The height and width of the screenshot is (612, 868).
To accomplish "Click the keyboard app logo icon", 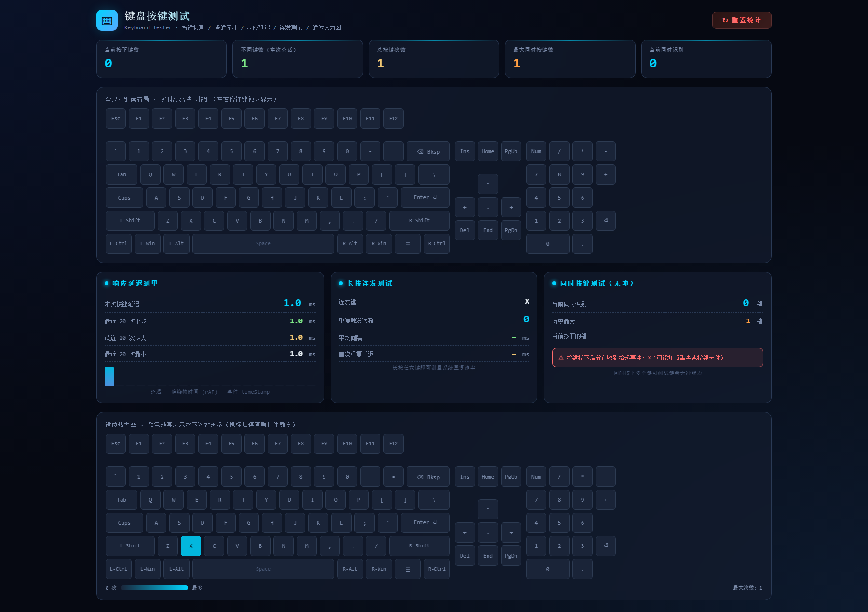I will click(x=107, y=20).
